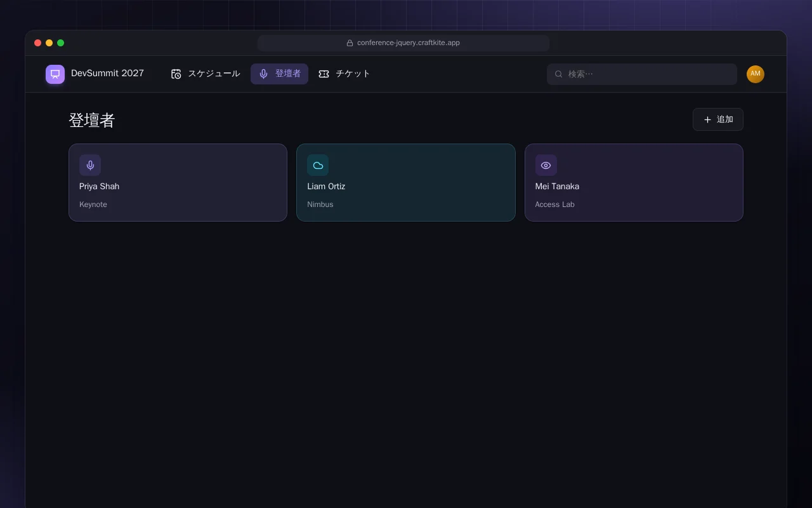Open the スケジュール tab
Viewport: 812px width, 508px height.
206,74
